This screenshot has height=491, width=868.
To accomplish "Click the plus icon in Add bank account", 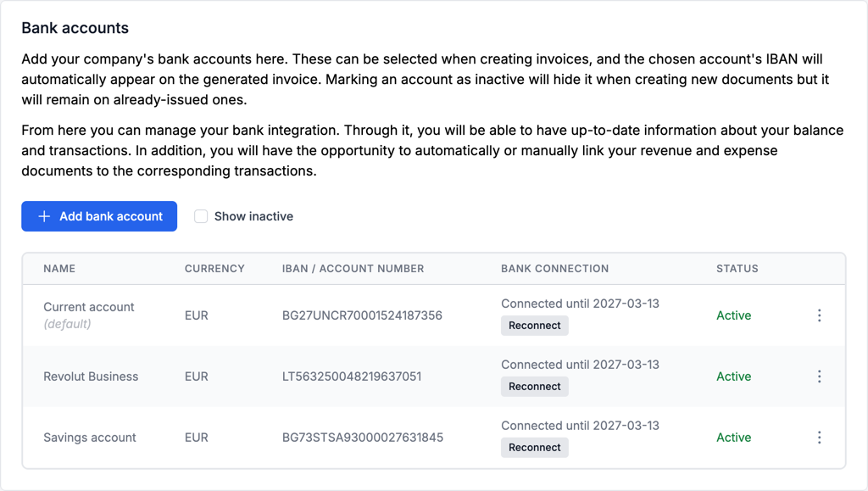I will pyautogui.click(x=44, y=216).
